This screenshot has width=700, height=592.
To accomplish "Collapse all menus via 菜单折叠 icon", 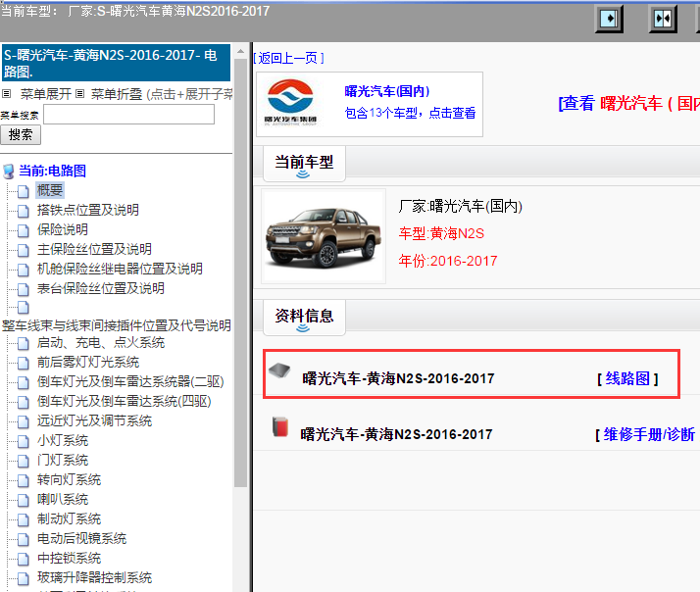I will (79, 94).
